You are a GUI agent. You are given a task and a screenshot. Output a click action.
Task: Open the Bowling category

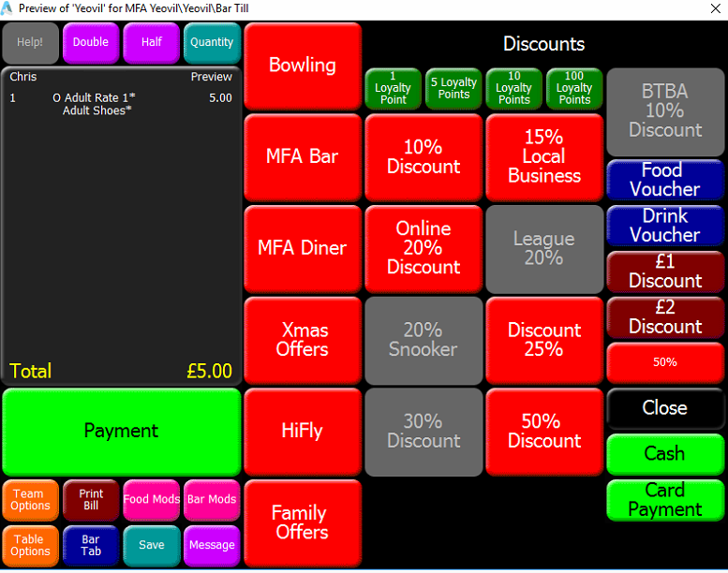(303, 66)
